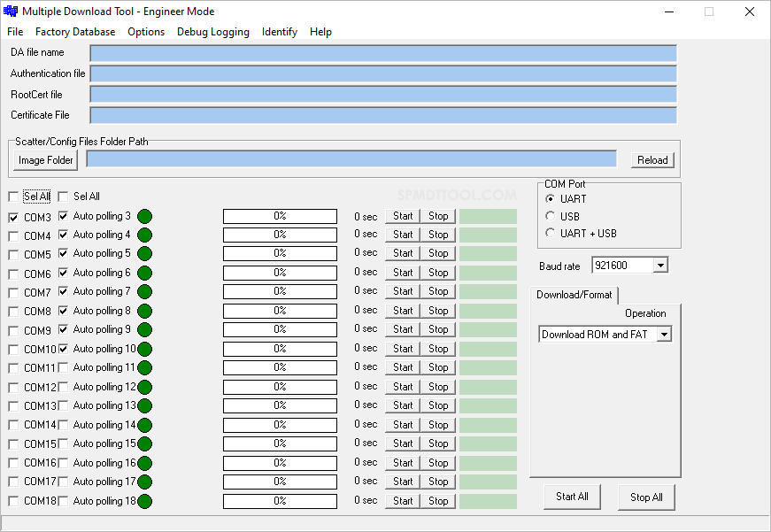Click the green status light next to Auto polling 15
771x532 pixels.
144,444
